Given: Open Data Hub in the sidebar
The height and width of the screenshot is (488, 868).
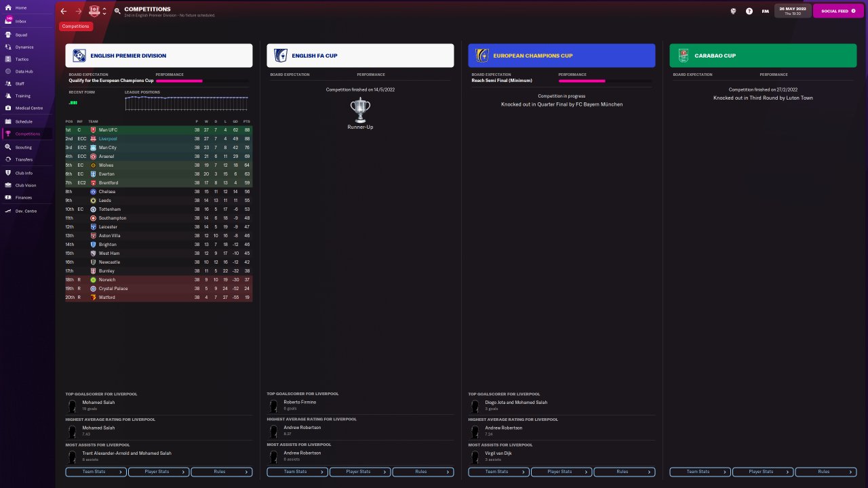Looking at the screenshot, I should (26, 71).
